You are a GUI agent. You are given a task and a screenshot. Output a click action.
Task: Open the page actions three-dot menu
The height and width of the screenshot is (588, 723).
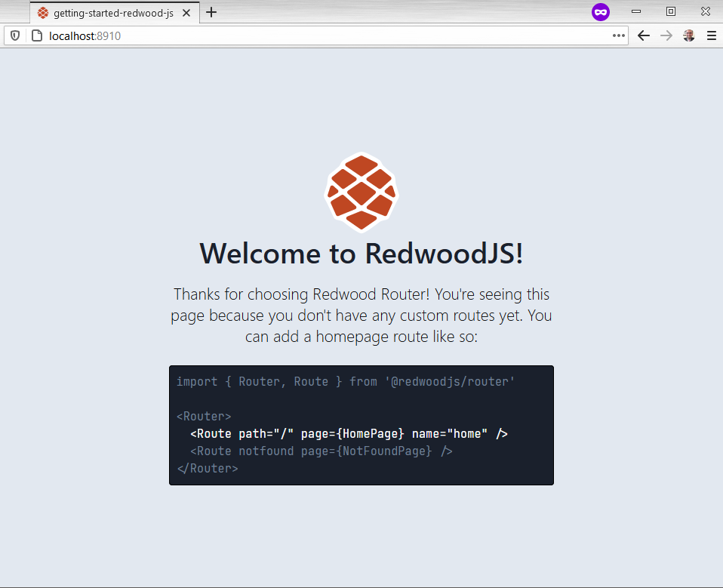(619, 35)
